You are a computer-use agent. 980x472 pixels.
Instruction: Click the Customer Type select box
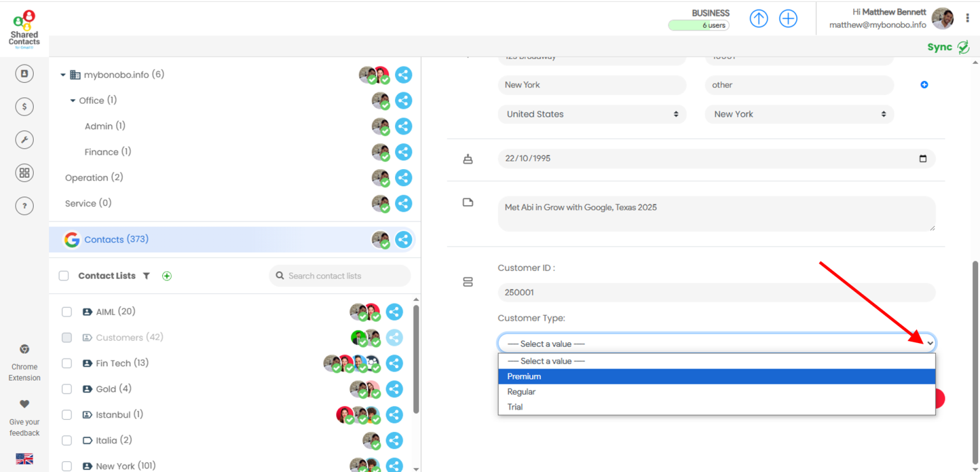[x=716, y=344]
